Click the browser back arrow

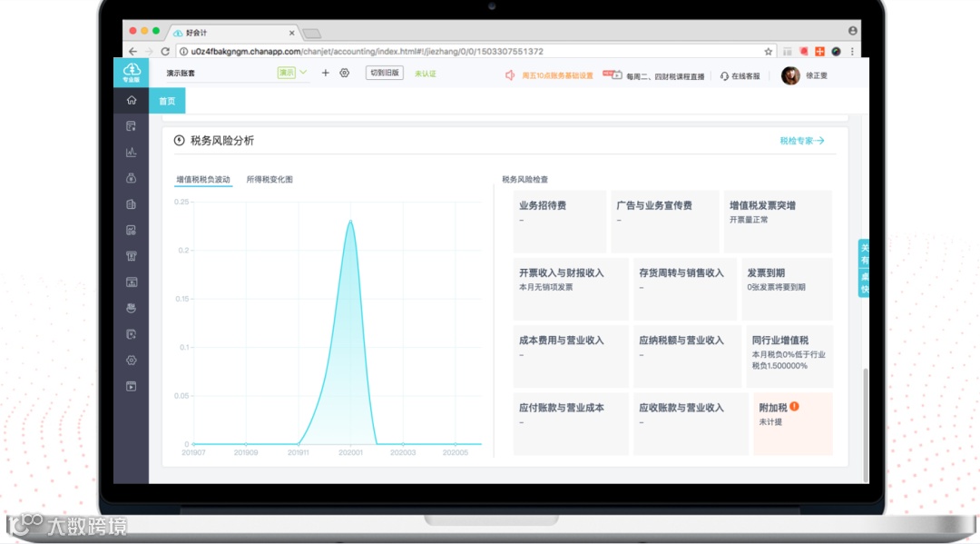(132, 51)
